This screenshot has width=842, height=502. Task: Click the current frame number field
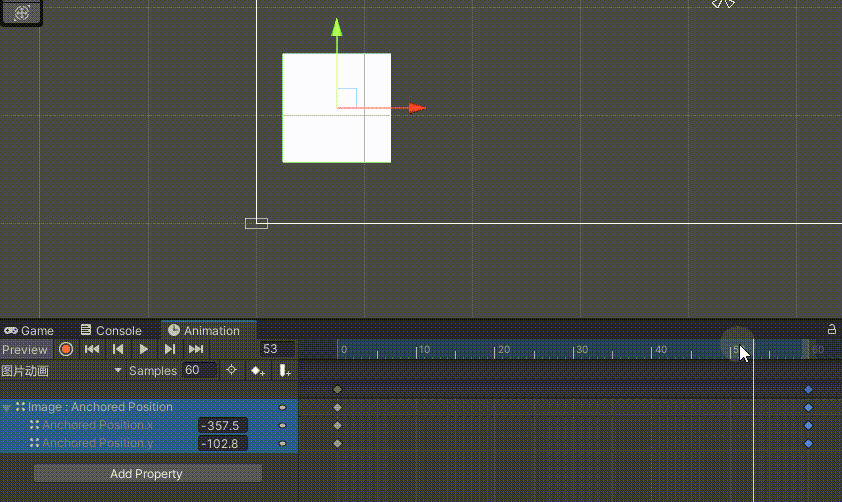(277, 349)
